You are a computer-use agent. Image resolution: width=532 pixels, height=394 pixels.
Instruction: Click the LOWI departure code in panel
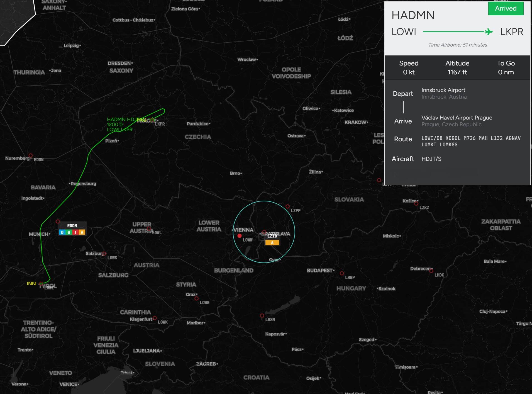tap(404, 32)
